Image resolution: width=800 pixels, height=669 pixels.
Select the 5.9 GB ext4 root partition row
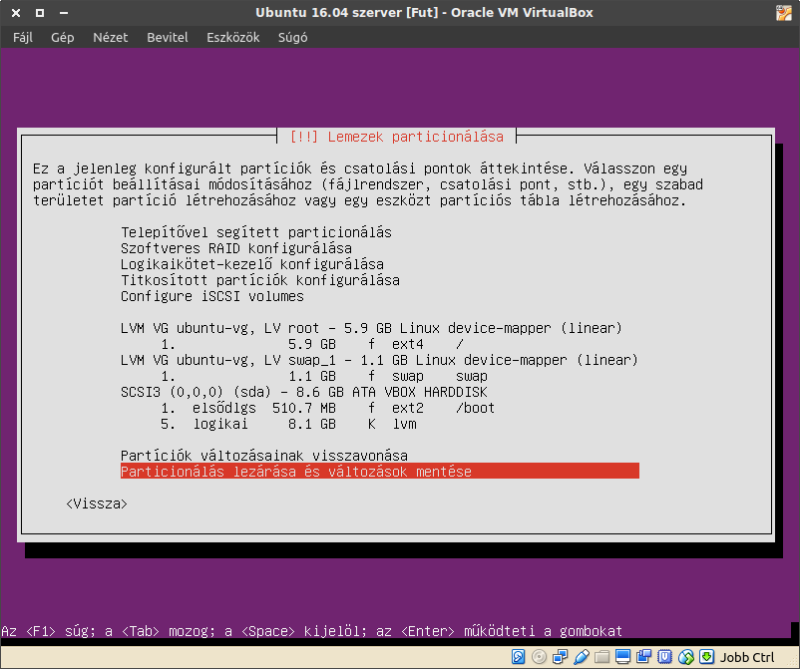(312, 344)
